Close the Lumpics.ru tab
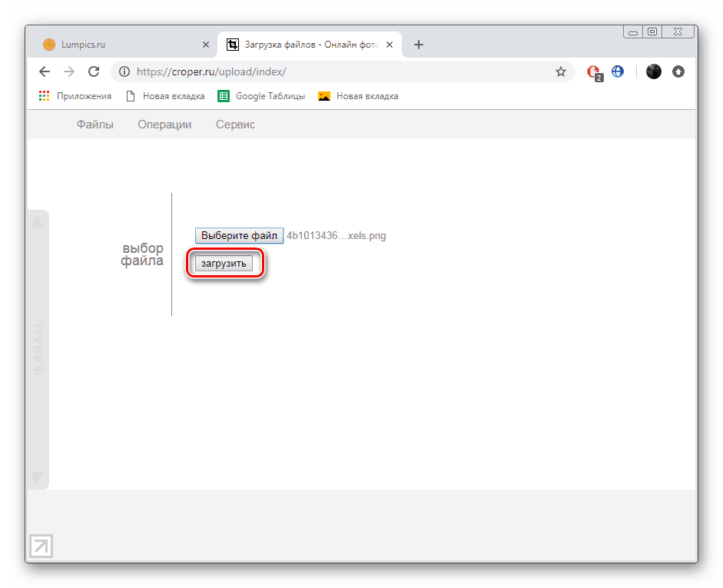 click(206, 45)
